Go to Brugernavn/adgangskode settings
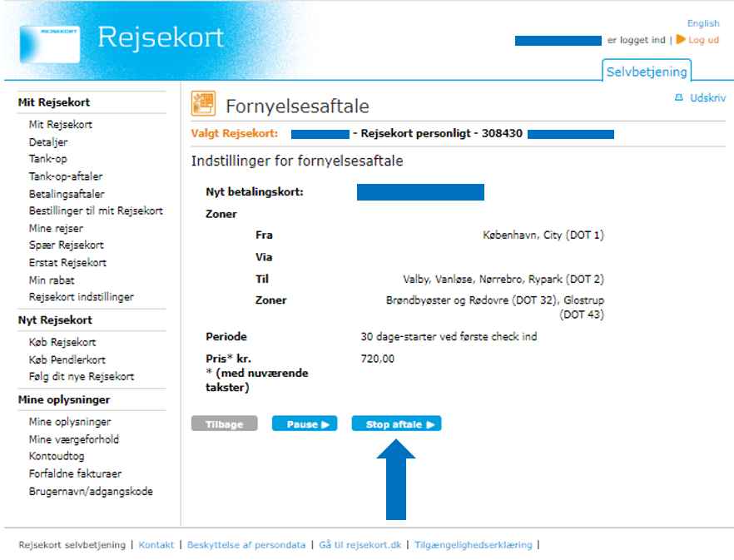This screenshot has width=734, height=560. [91, 491]
